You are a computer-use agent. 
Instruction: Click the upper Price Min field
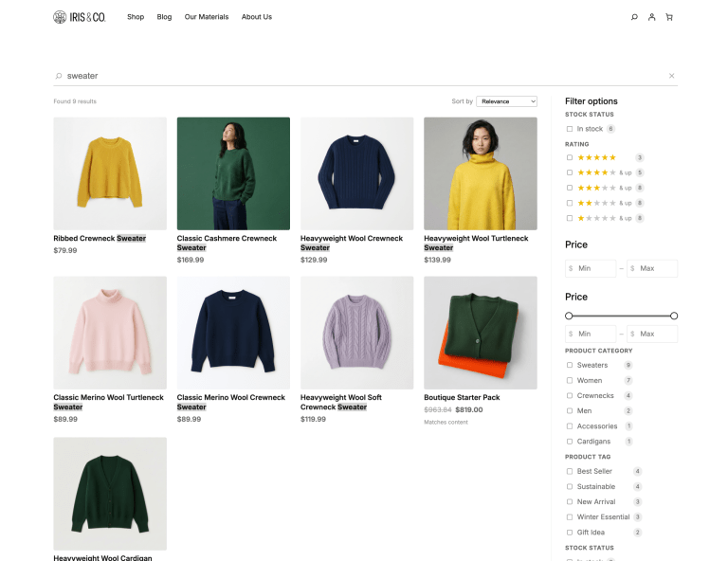coord(591,268)
